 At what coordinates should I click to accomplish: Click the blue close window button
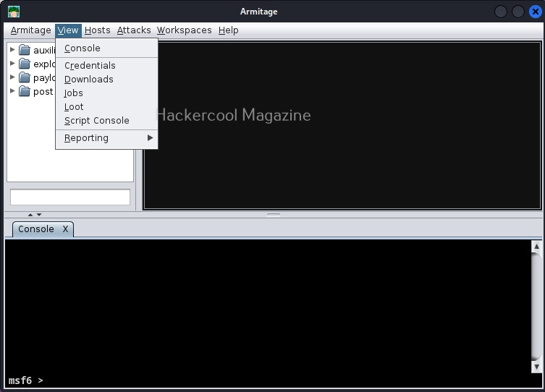536,12
